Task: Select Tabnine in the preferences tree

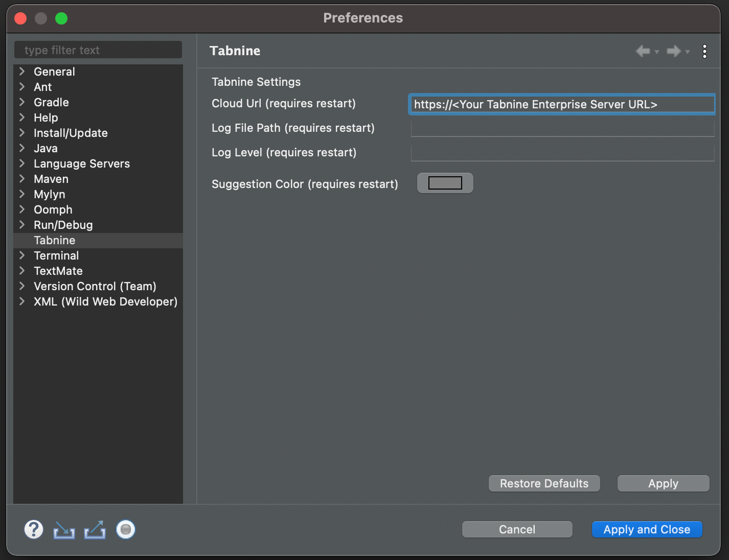Action: [54, 240]
